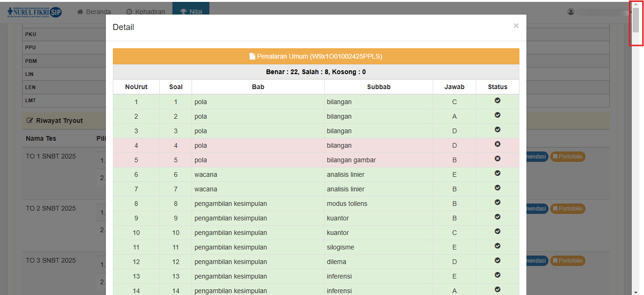Open Portofolio for TO 2 SNBT 2025
This screenshot has height=295, width=644.
(x=568, y=209)
